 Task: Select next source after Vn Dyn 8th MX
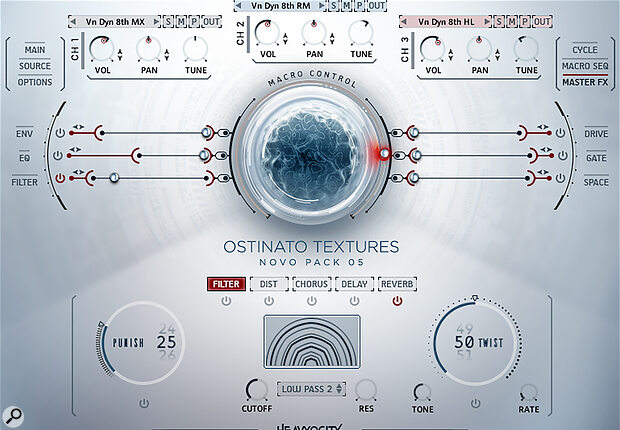157,22
